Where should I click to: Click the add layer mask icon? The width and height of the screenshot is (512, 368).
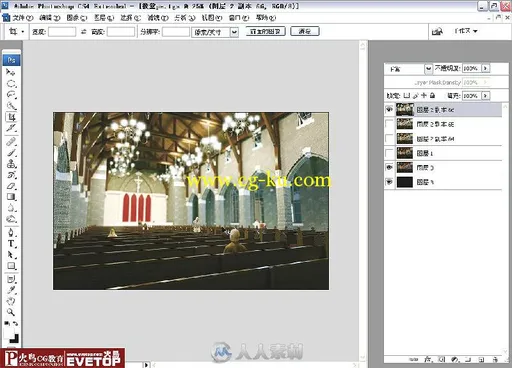click(442, 359)
